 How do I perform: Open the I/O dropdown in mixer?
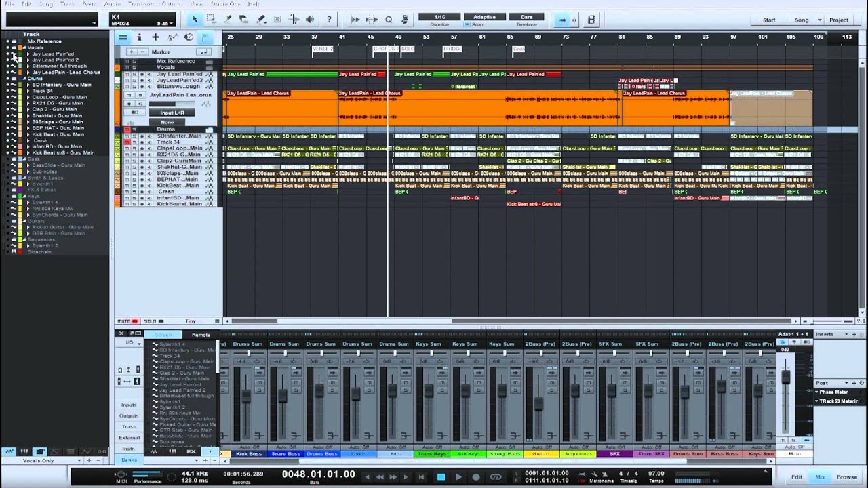[130, 343]
